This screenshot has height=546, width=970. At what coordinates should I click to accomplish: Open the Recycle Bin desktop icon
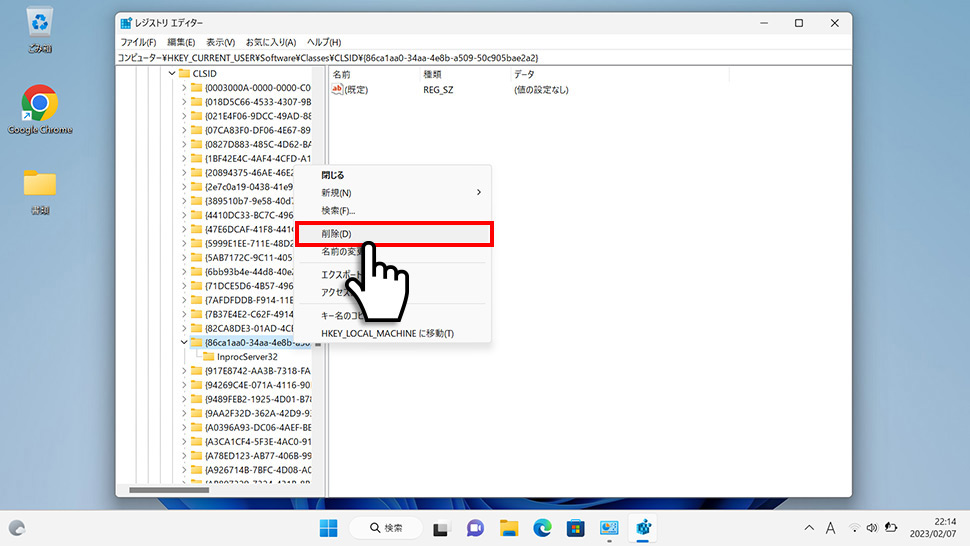(40, 30)
